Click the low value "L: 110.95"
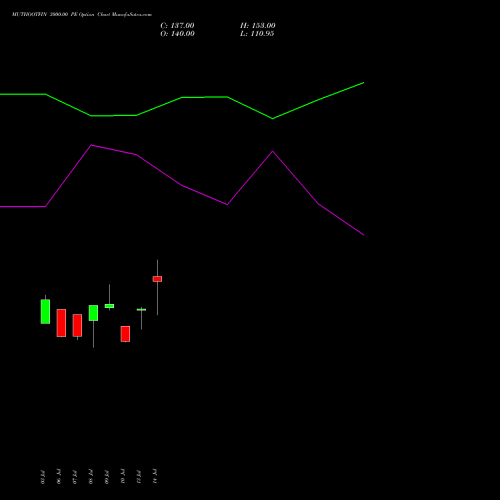500x500 pixels. click(257, 34)
